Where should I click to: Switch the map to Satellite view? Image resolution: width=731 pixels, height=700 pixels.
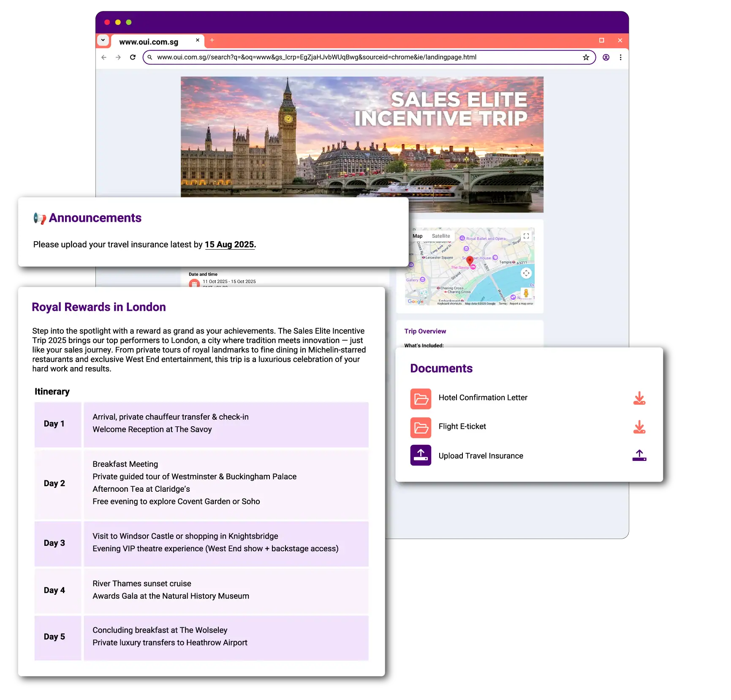441,236
